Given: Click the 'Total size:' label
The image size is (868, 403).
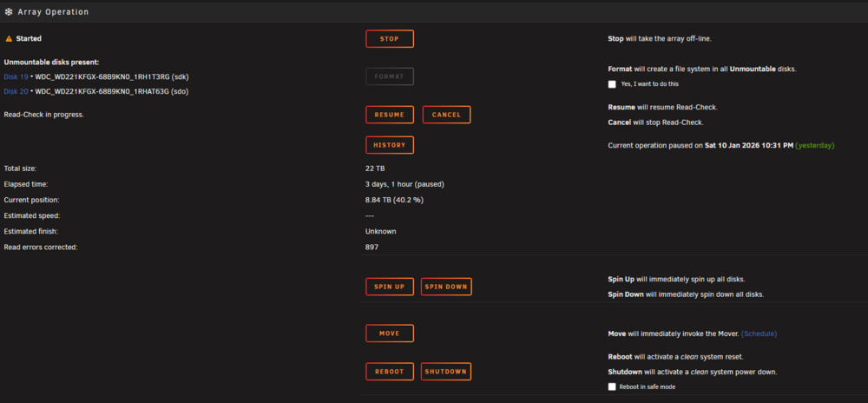Looking at the screenshot, I should point(20,168).
